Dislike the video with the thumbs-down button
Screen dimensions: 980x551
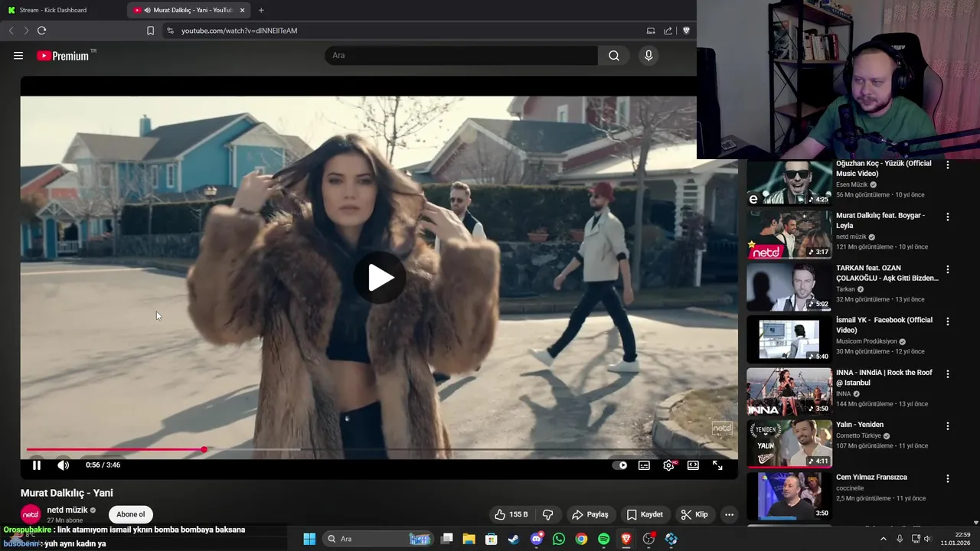tap(547, 514)
